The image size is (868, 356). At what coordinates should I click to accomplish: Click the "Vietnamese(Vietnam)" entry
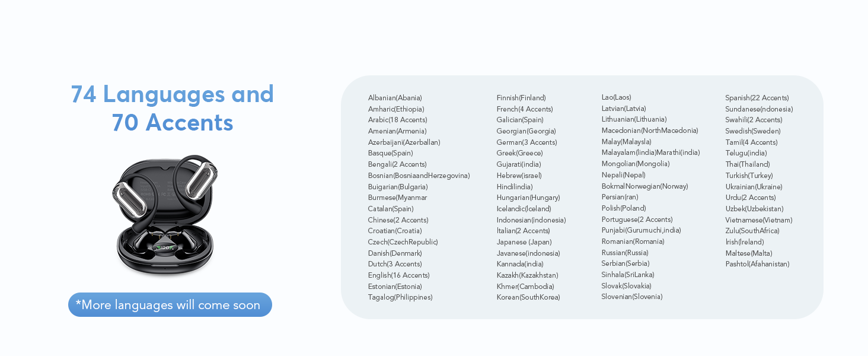coord(758,220)
